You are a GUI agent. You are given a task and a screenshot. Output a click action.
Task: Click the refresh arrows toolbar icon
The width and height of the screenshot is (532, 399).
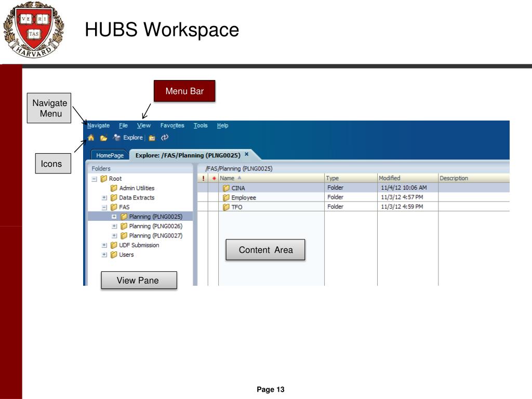pos(165,137)
